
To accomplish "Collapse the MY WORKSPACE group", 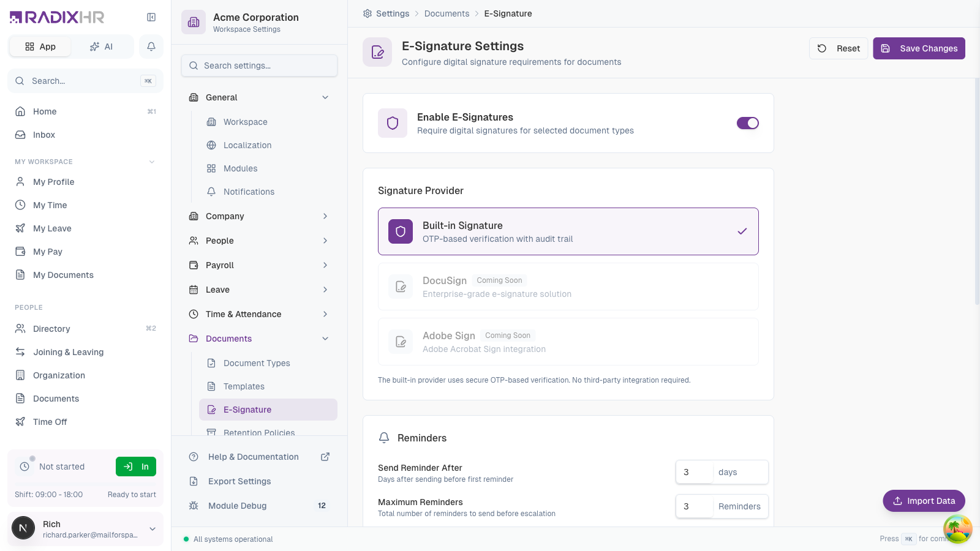I will (x=152, y=162).
